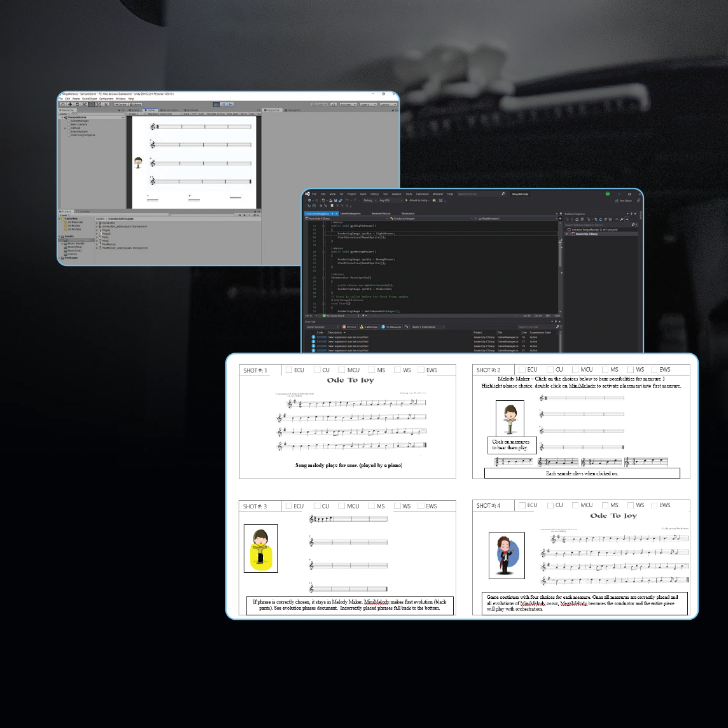Select GameManager in Unity Hierarchy
This screenshot has width=728, height=728.
click(x=80, y=121)
